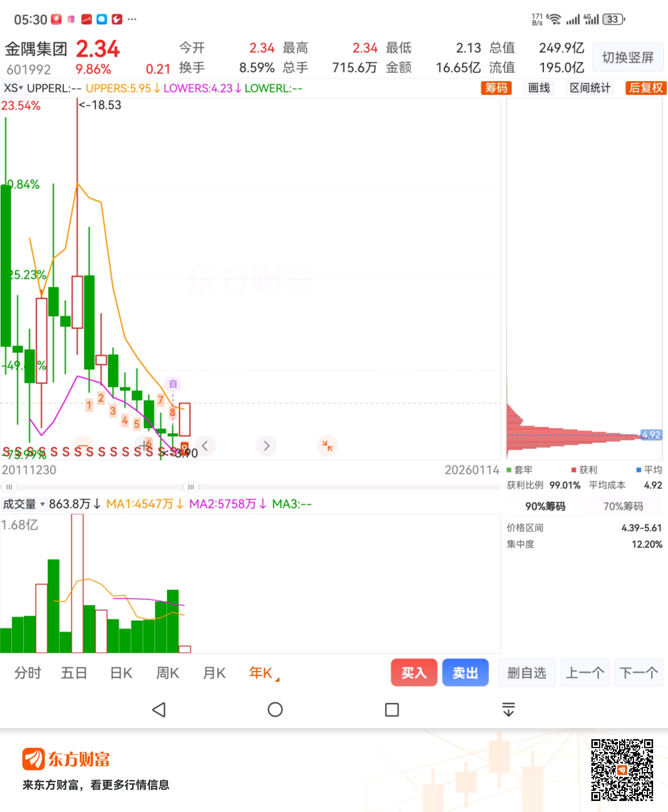Image resolution: width=668 pixels, height=812 pixels.
Task: Tap the hide navigation bar icon
Action: pyautogui.click(x=508, y=709)
